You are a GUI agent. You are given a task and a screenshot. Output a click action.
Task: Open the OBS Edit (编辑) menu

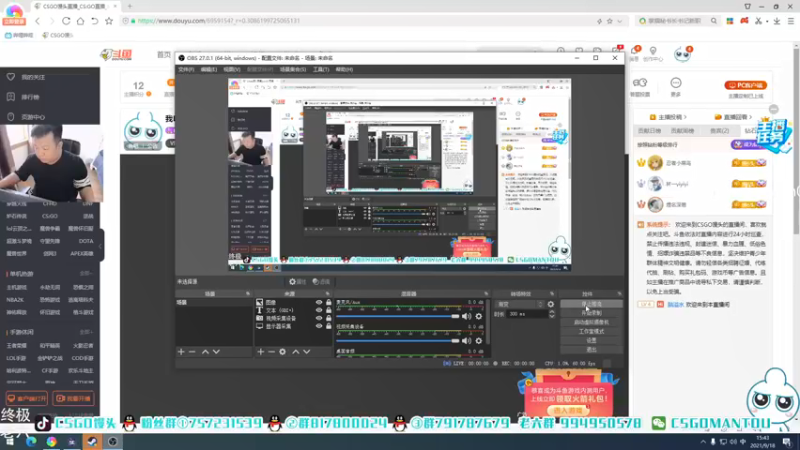208,69
